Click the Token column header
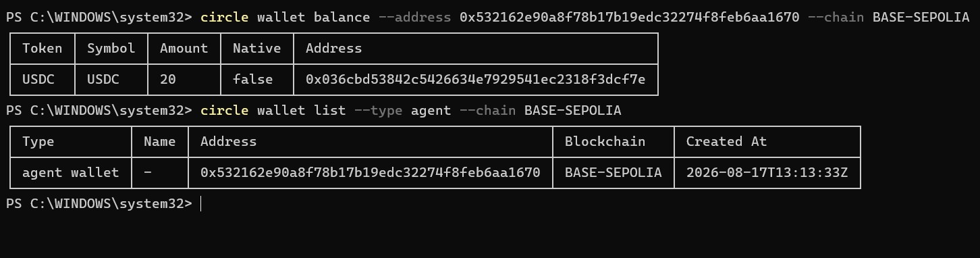The height and width of the screenshot is (258, 980). coord(43,48)
